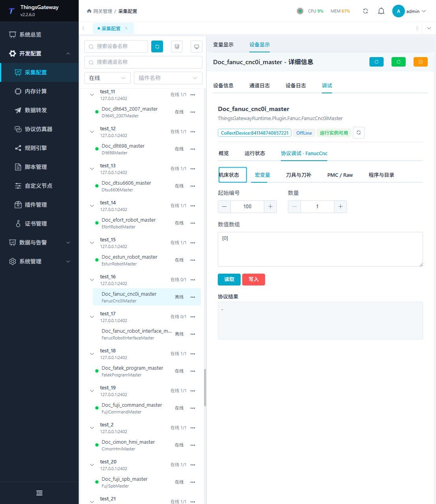Click the header refresh icon

[x=365, y=11]
